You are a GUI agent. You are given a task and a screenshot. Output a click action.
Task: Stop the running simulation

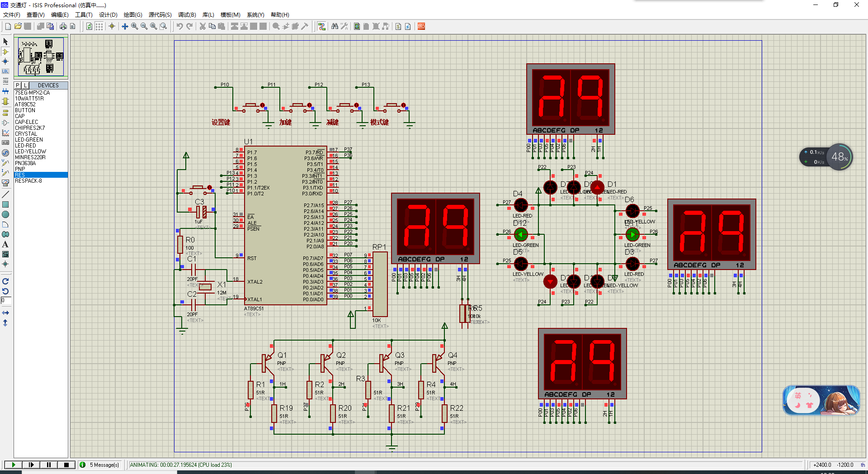[x=66, y=465]
